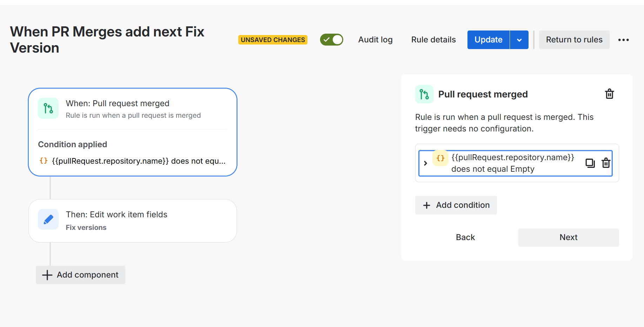
Task: Click the pencil icon on Edit work item fields
Action: point(48,219)
